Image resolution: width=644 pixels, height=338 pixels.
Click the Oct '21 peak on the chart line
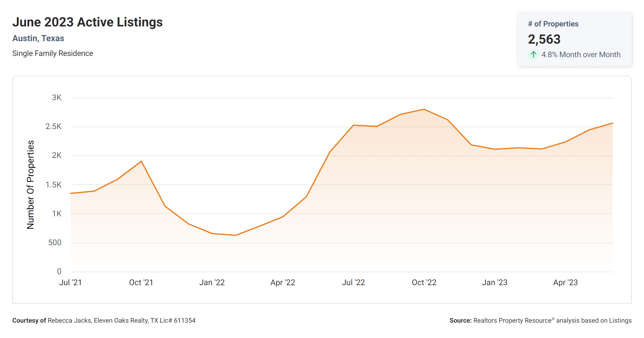[x=141, y=161]
